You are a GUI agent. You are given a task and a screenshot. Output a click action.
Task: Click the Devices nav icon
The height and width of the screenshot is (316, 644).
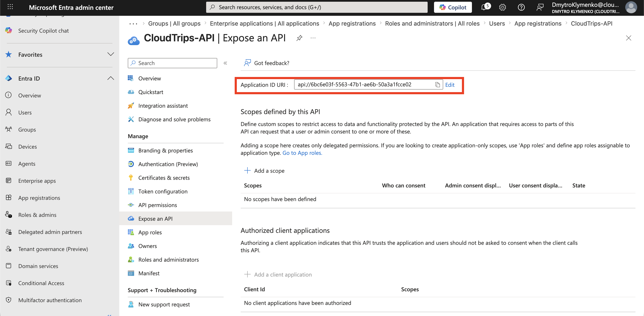[x=9, y=146]
